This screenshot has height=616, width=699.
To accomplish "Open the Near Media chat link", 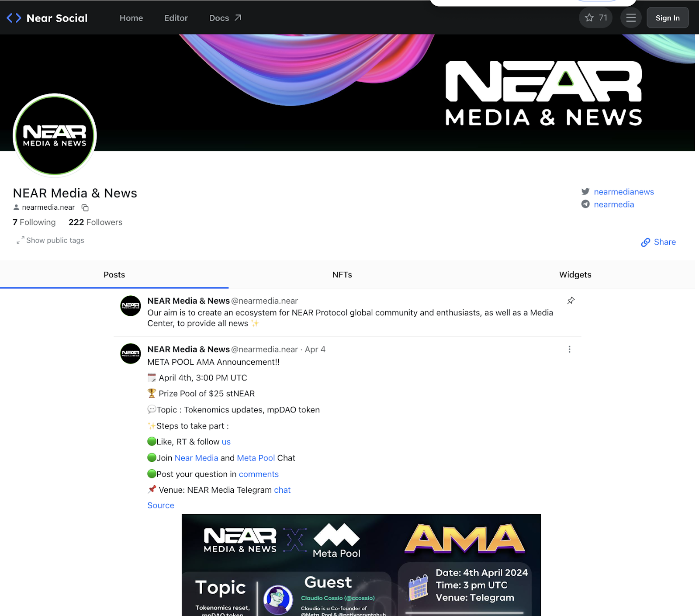I will [196, 458].
